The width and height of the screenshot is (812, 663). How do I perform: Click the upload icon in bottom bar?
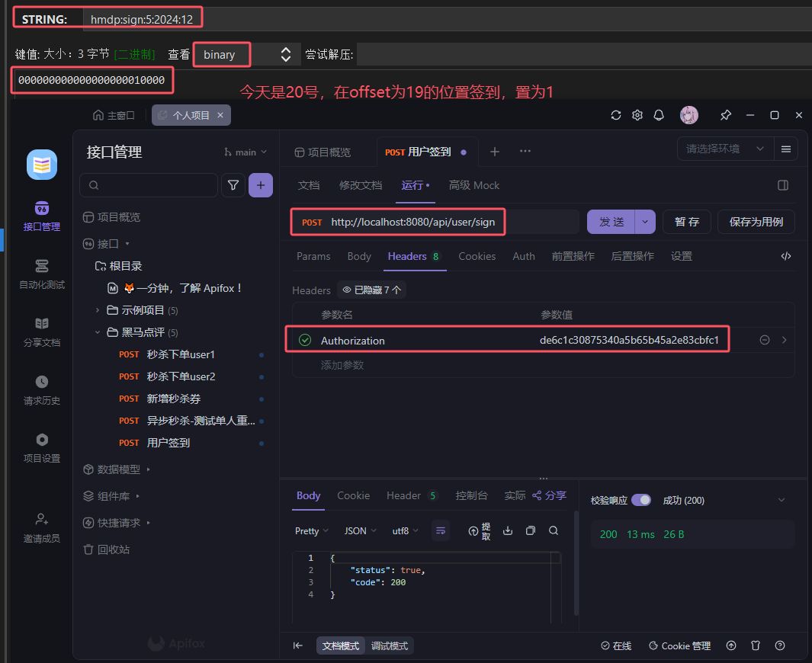731,645
